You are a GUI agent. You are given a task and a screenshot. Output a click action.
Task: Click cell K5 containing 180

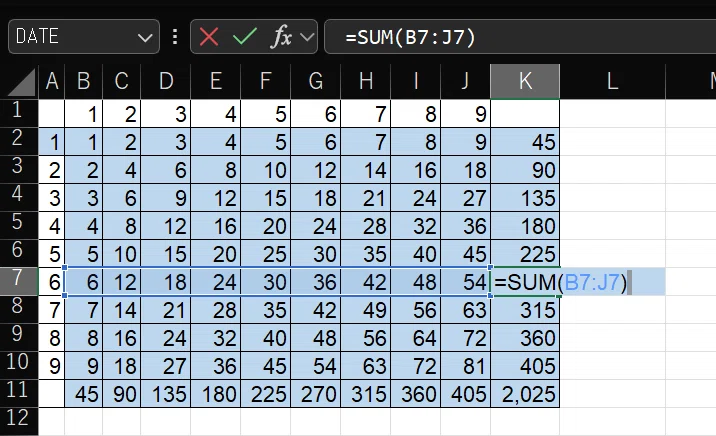525,226
